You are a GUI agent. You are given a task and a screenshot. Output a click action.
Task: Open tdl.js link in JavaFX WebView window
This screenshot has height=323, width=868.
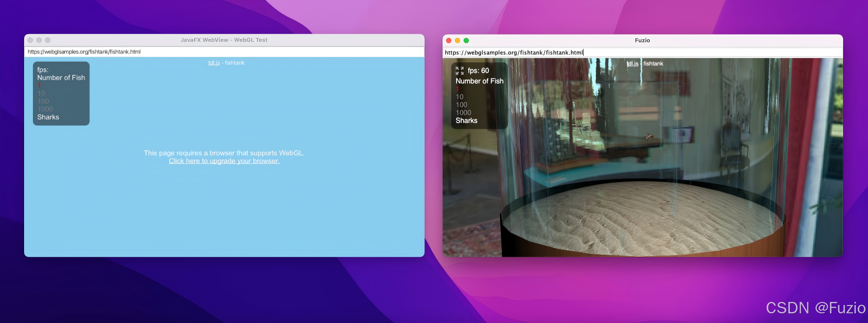pos(214,63)
